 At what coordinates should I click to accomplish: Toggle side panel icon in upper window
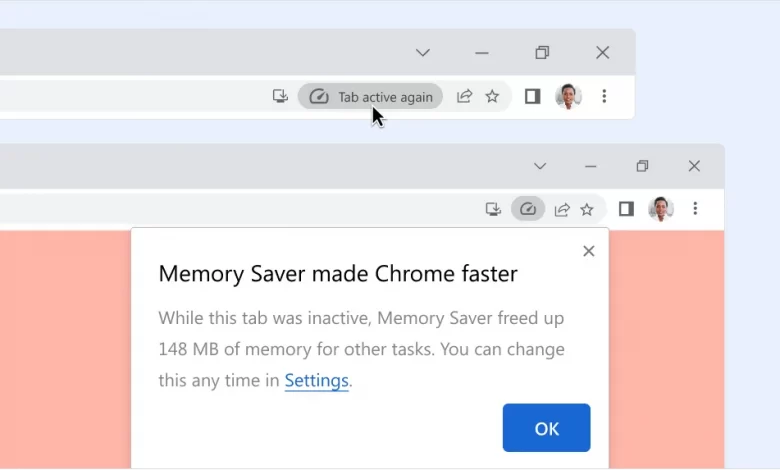point(532,96)
